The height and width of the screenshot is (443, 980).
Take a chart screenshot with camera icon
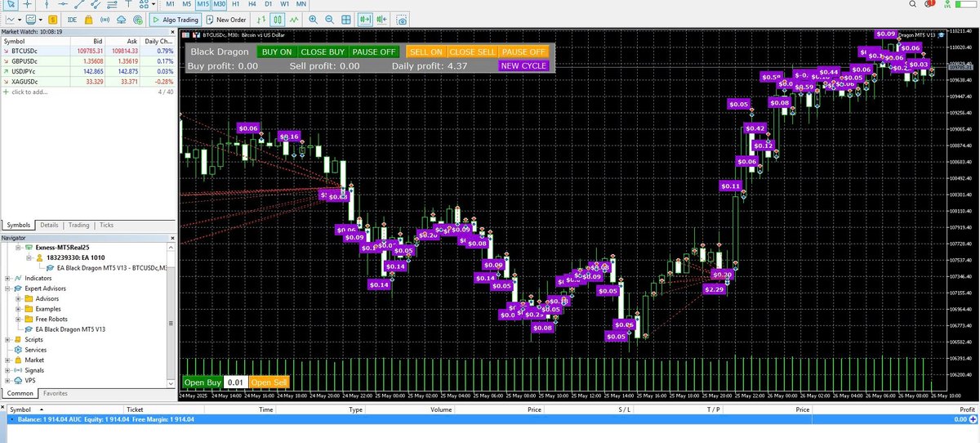[402, 20]
